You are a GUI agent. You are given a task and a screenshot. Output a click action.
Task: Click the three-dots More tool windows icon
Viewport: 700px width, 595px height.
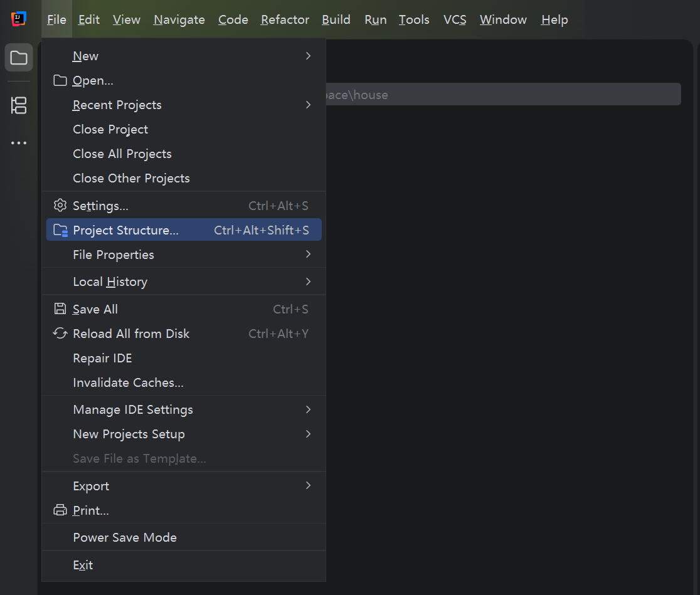(x=19, y=143)
